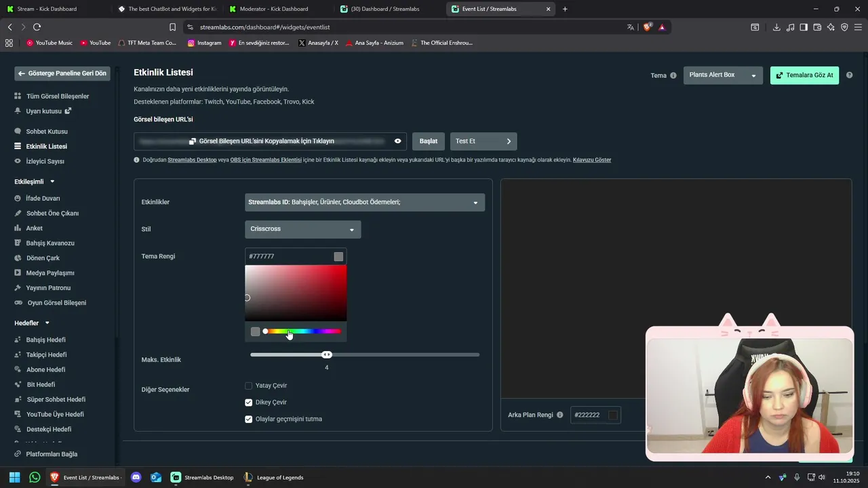The image size is (868, 488).
Task: Enable Yatay Çevir checkbox
Action: coord(248,386)
